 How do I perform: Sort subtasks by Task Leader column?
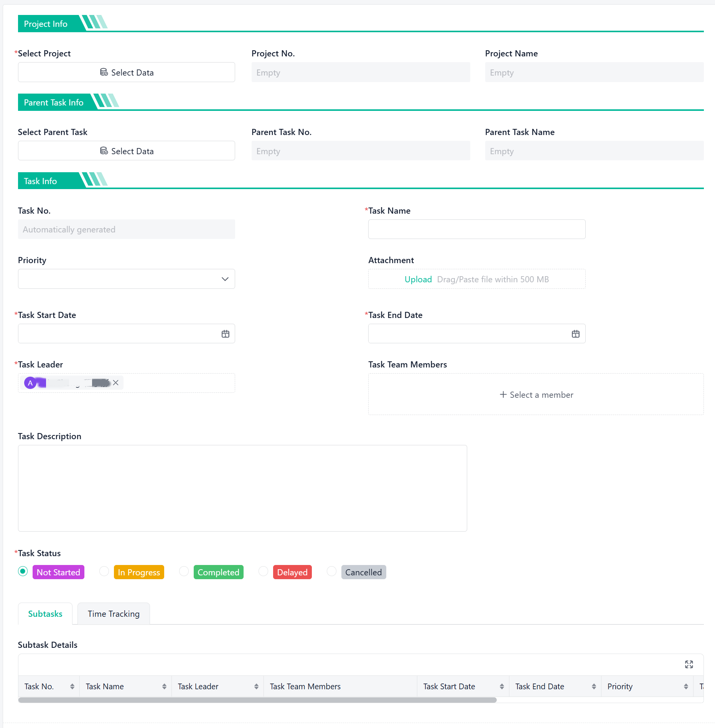tap(256, 687)
